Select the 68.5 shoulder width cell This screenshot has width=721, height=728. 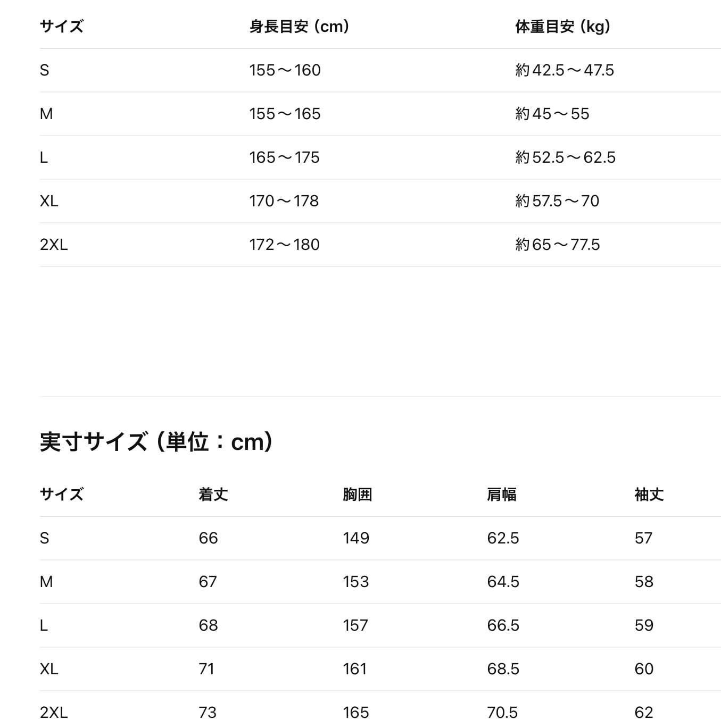point(503,669)
